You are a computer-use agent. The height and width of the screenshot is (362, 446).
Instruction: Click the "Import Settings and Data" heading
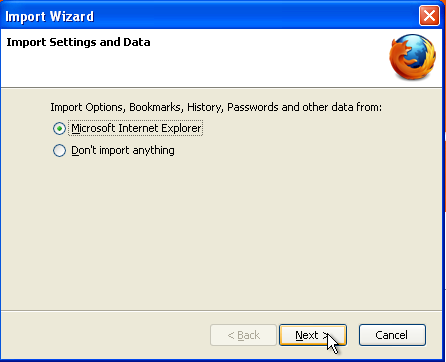tap(78, 42)
